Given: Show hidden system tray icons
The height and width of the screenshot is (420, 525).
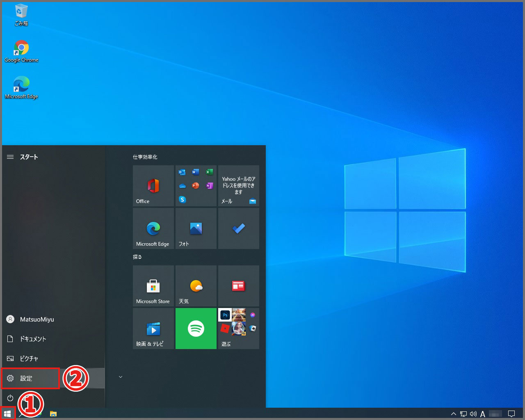Looking at the screenshot, I should pyautogui.click(x=454, y=414).
